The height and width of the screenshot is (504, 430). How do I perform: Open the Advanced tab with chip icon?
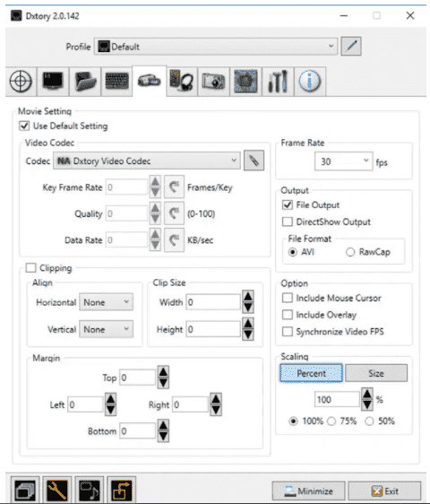tap(246, 82)
